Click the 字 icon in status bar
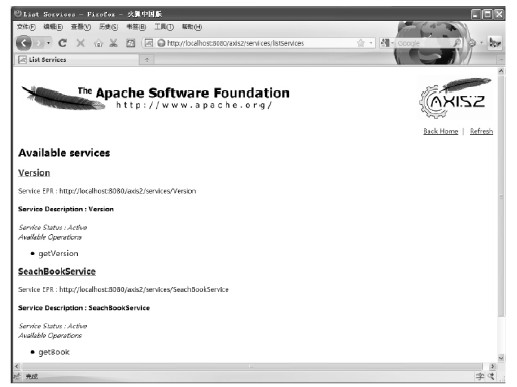This screenshot has width=517, height=387. (x=480, y=376)
